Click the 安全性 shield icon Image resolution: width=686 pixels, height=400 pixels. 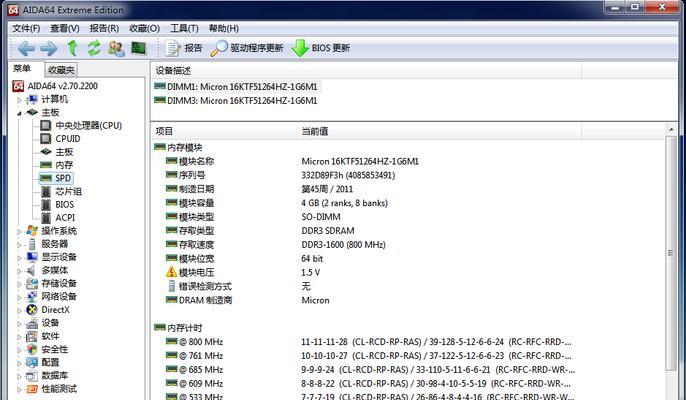[32, 349]
